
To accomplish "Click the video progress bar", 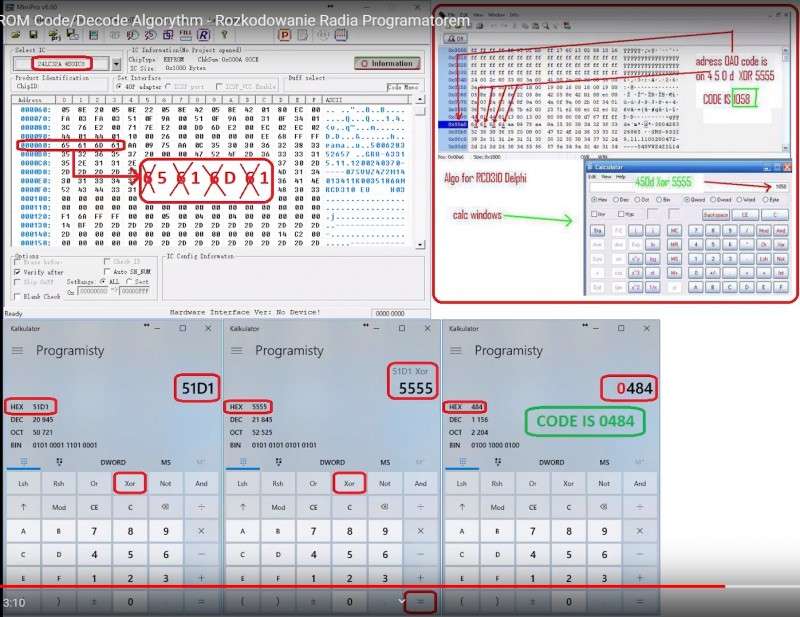I will click(x=400, y=586).
